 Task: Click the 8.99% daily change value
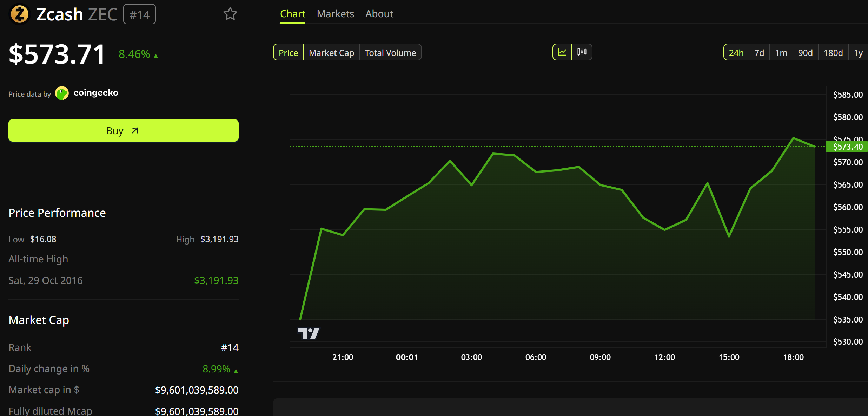217,369
